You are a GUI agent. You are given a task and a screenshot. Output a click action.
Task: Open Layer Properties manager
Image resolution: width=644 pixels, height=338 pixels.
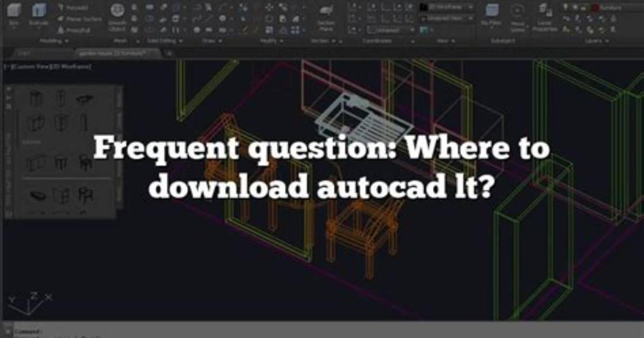coord(544,18)
